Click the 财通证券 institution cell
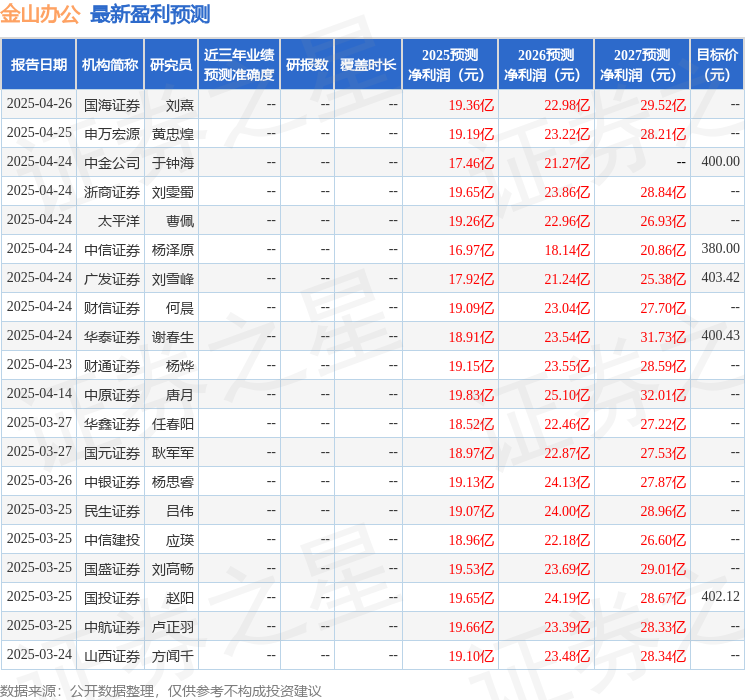This screenshot has height=700, width=745. coord(112,366)
